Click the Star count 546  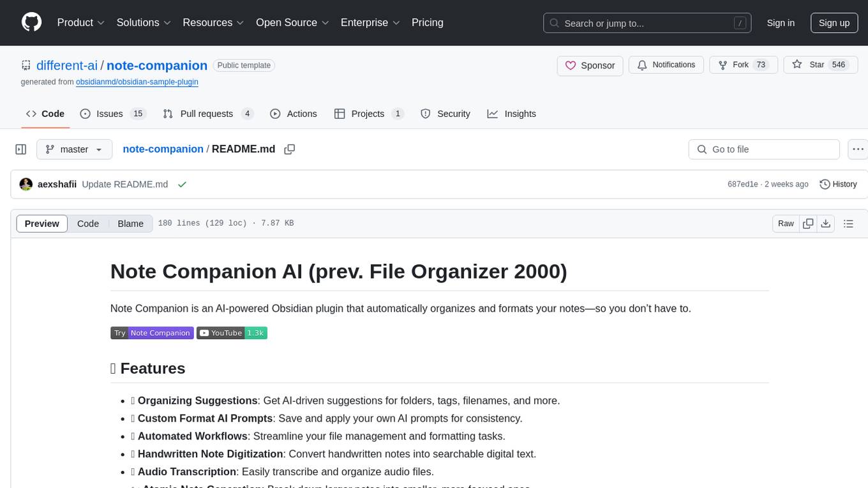tap(838, 65)
